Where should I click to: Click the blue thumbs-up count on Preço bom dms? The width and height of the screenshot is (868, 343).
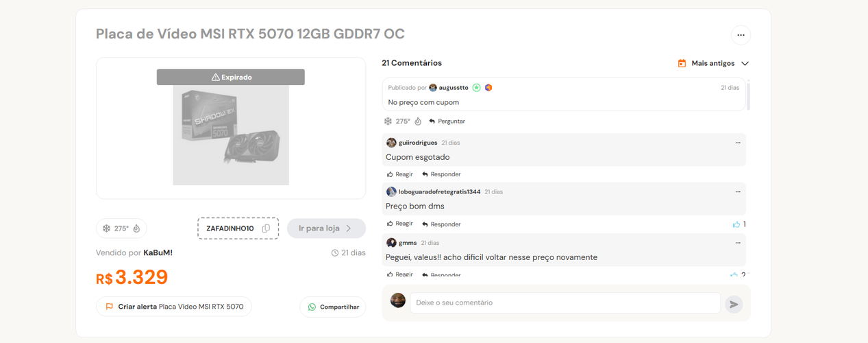click(x=739, y=224)
